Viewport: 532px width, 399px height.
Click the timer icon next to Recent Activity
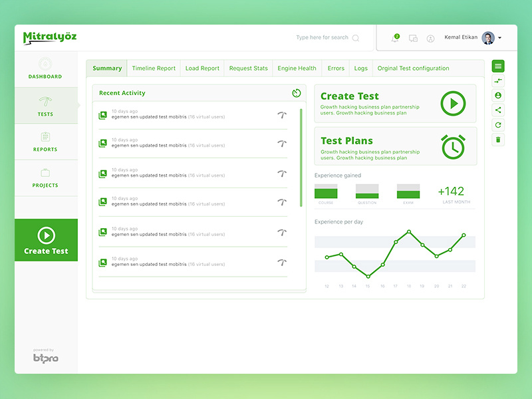[x=296, y=93]
